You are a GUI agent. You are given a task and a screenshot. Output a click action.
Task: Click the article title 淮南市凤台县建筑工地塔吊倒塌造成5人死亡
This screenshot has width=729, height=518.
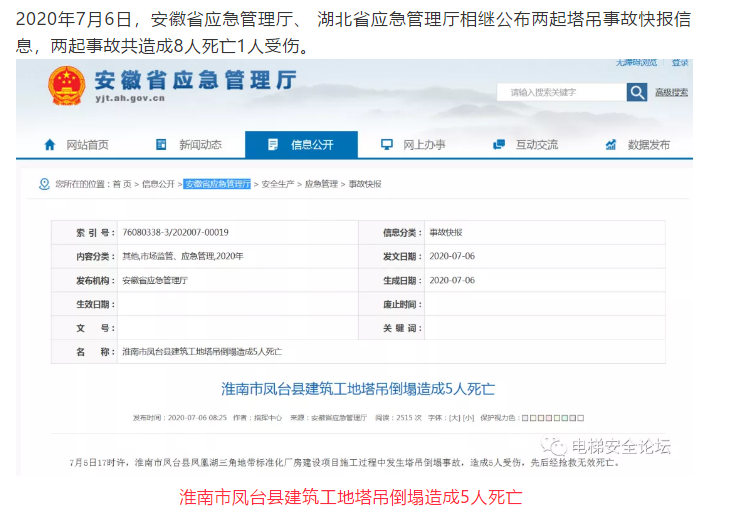(x=357, y=388)
